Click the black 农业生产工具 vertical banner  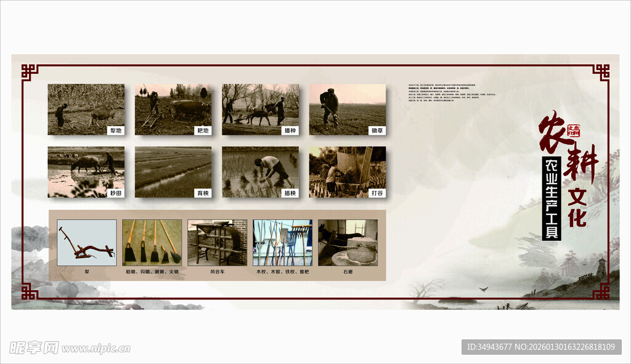point(551,198)
